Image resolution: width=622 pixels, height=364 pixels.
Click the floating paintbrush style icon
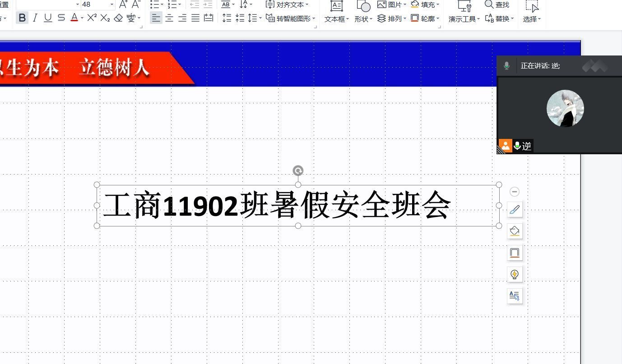click(x=515, y=210)
